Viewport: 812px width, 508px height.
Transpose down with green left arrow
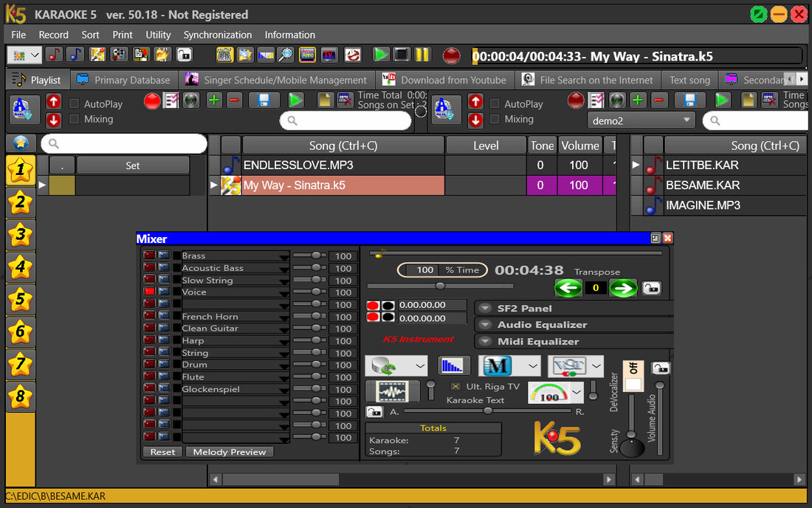(568, 288)
